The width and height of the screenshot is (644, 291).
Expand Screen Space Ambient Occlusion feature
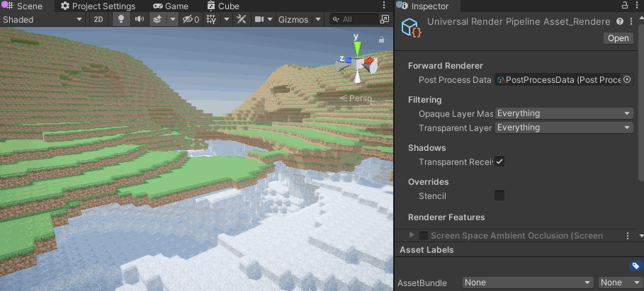coord(412,235)
